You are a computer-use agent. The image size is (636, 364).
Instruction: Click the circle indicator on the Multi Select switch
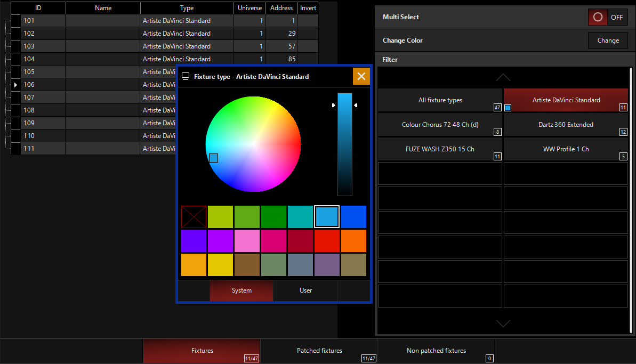597,17
